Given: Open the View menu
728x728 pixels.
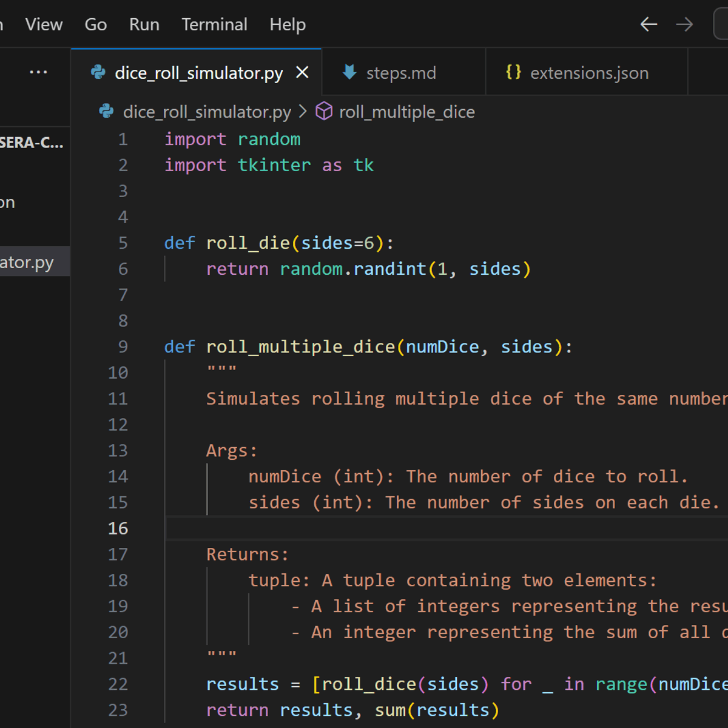Looking at the screenshot, I should pos(44,24).
